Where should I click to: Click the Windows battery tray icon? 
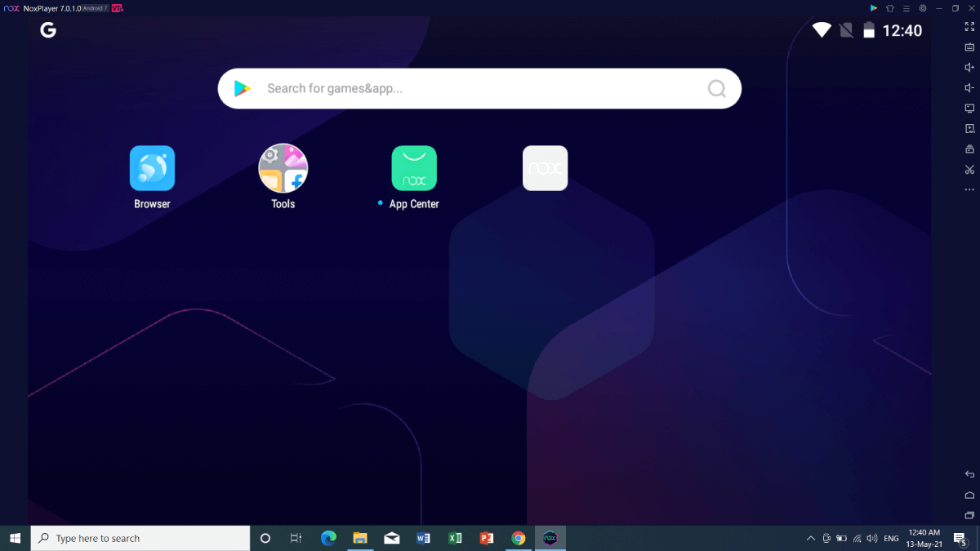tap(841, 538)
